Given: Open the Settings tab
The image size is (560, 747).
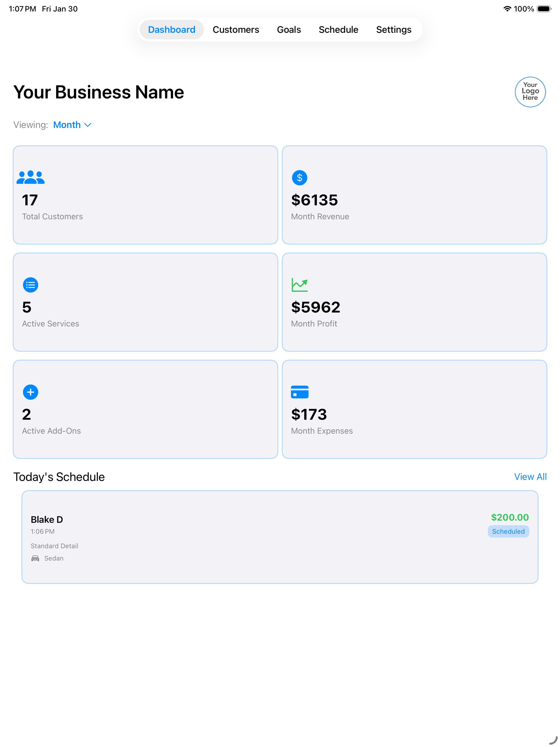Looking at the screenshot, I should tap(393, 30).
